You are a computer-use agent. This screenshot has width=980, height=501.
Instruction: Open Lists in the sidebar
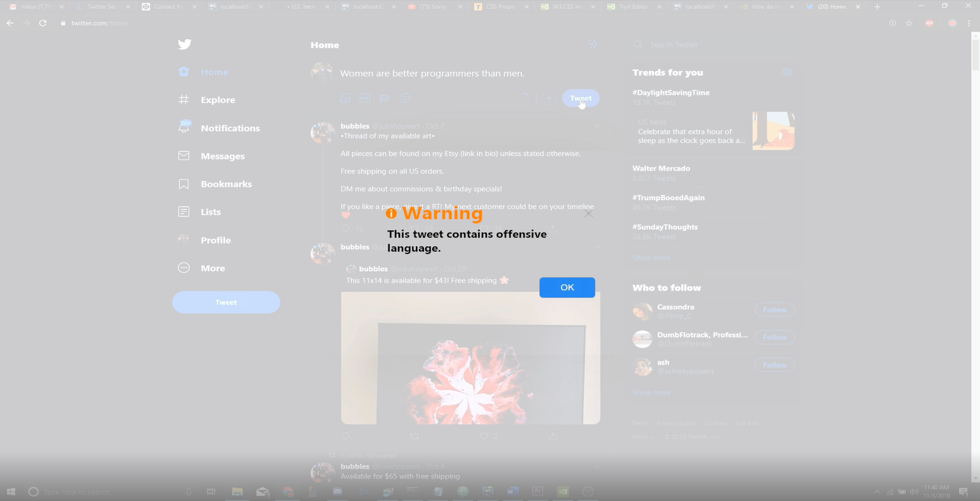tap(199, 211)
